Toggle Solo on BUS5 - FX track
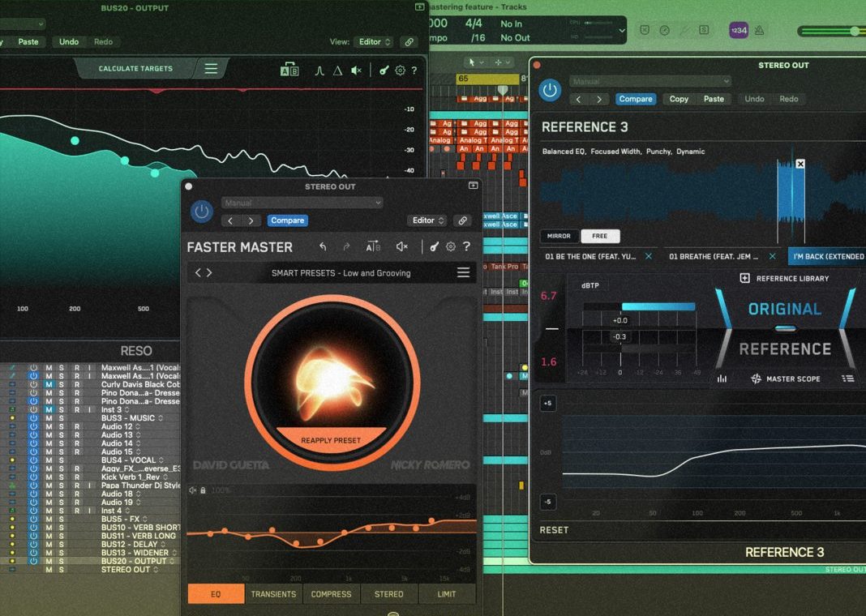Viewport: 866px width, 616px height. [62, 519]
